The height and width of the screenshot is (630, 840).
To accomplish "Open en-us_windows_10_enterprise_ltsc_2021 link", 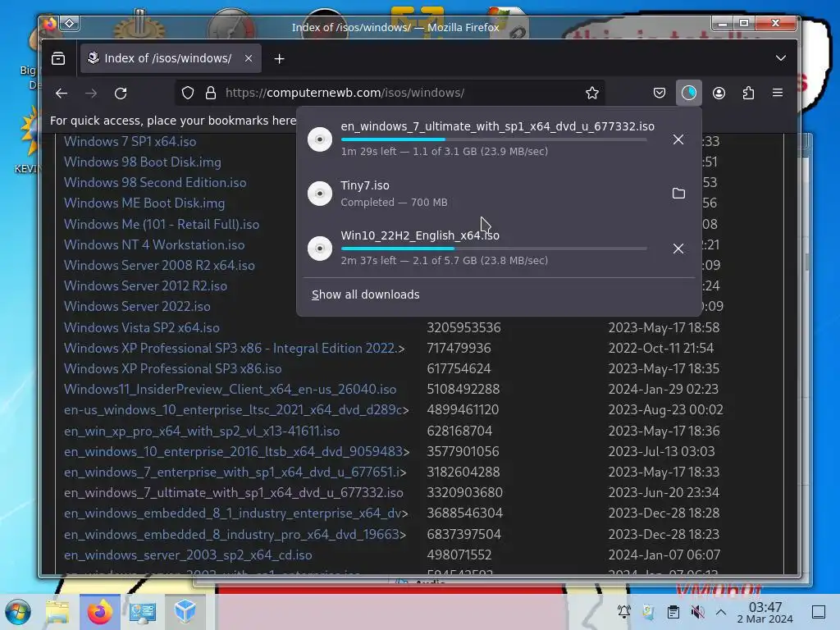I will tap(236, 410).
